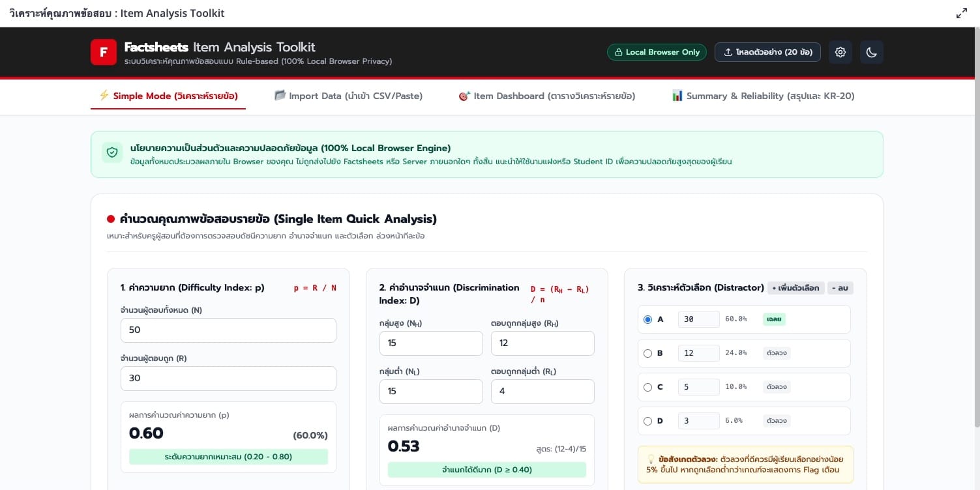
Task: Go to Summary & Reliability tab
Action: [763, 96]
